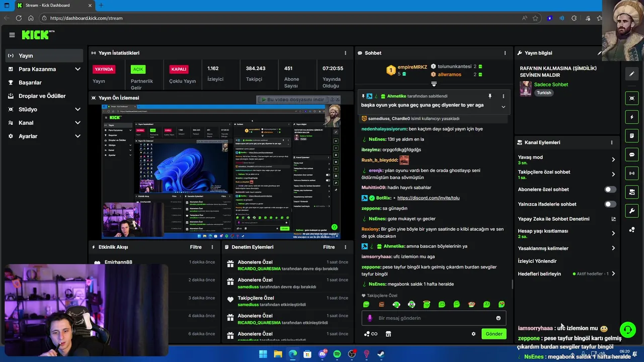Expand the pinned message chevron
The width and height of the screenshot is (644, 362).
coord(503,107)
